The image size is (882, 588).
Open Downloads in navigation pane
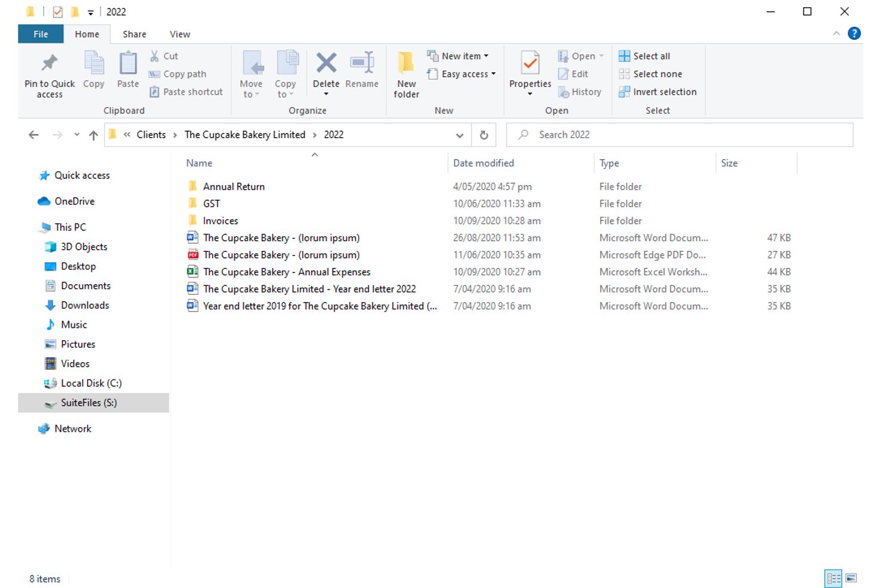[x=85, y=305]
